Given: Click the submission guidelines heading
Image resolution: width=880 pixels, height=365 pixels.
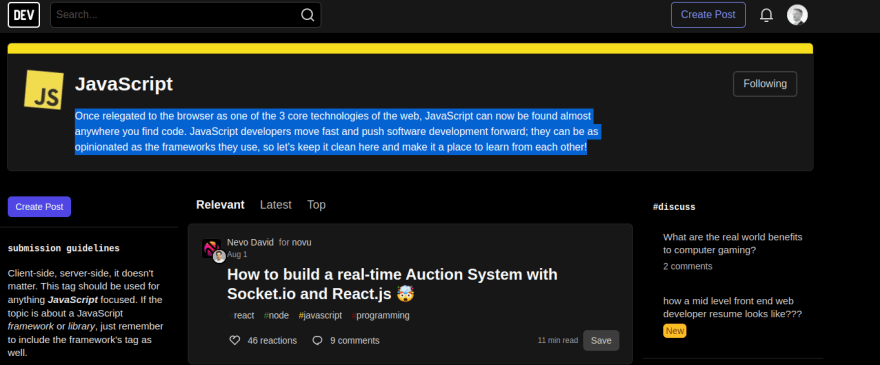Looking at the screenshot, I should tap(63, 248).
